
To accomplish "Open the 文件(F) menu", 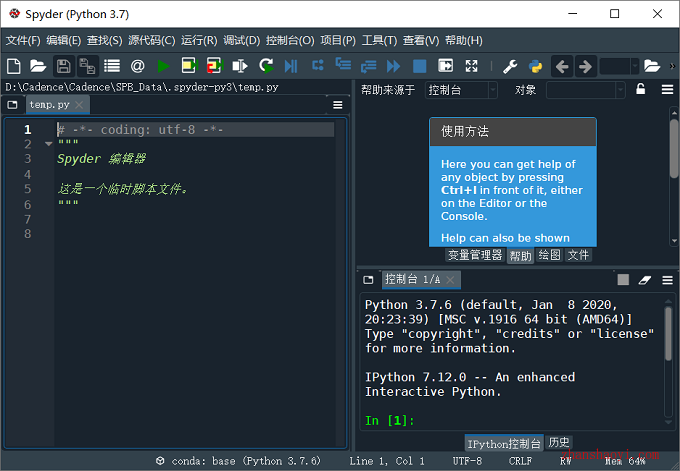I will (23, 40).
